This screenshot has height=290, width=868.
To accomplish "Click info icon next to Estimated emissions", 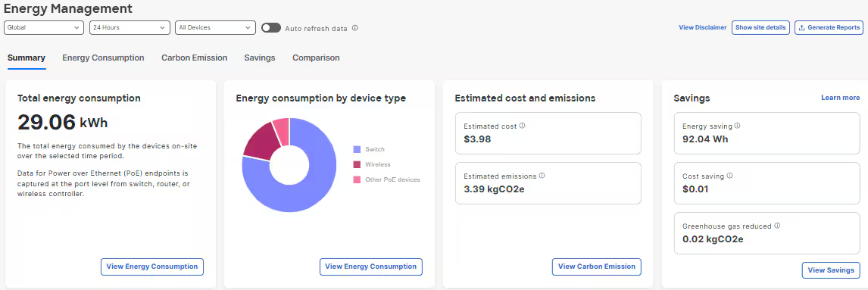I will pos(542,176).
